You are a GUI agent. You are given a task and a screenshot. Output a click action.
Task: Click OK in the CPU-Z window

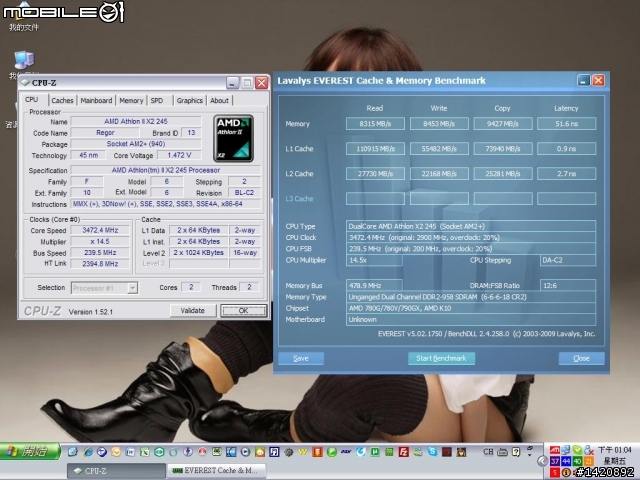(x=244, y=311)
